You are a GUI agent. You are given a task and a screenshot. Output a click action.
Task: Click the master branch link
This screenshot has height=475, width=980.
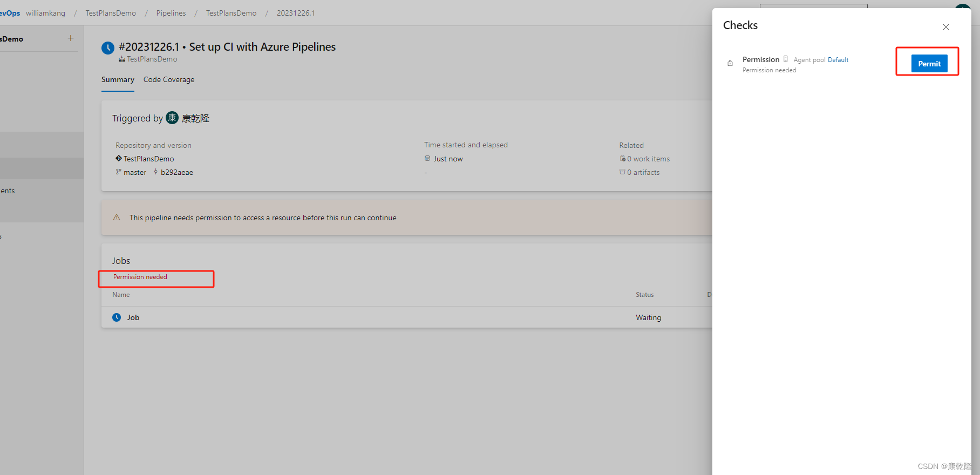(x=135, y=172)
